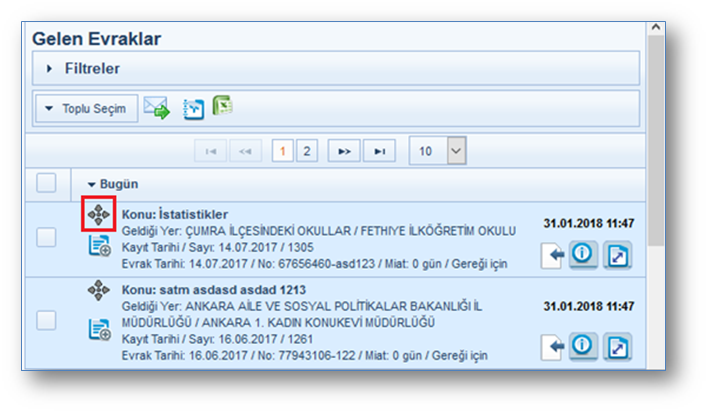708x413 pixels.
Task: Jump to last page with pagination button
Action: click(x=379, y=151)
